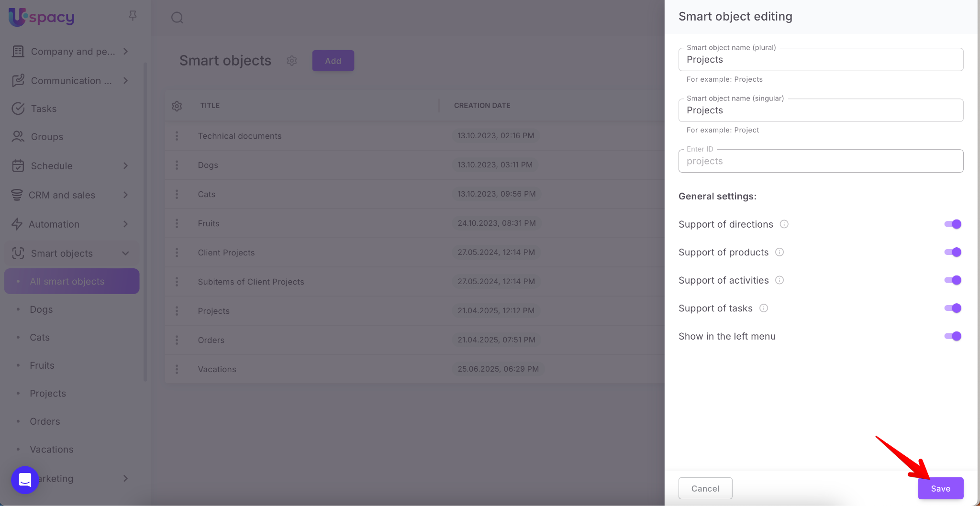Screen dimensions: 980x506
Task: Open the chat support bubble icon
Action: (x=25, y=480)
